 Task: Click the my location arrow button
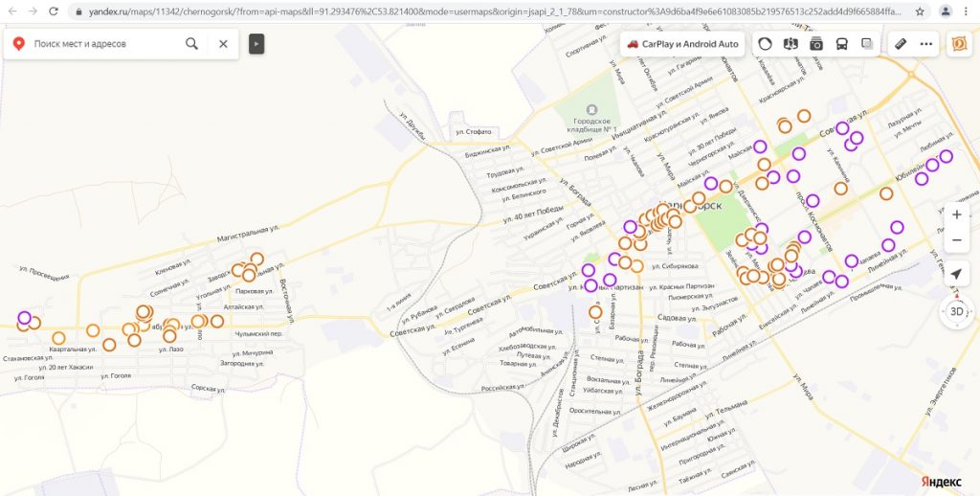click(956, 275)
